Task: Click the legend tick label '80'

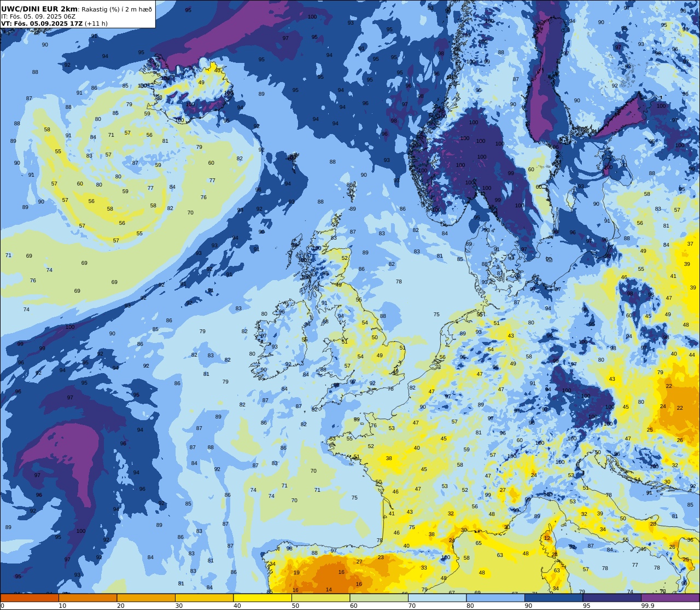Action: (470, 606)
